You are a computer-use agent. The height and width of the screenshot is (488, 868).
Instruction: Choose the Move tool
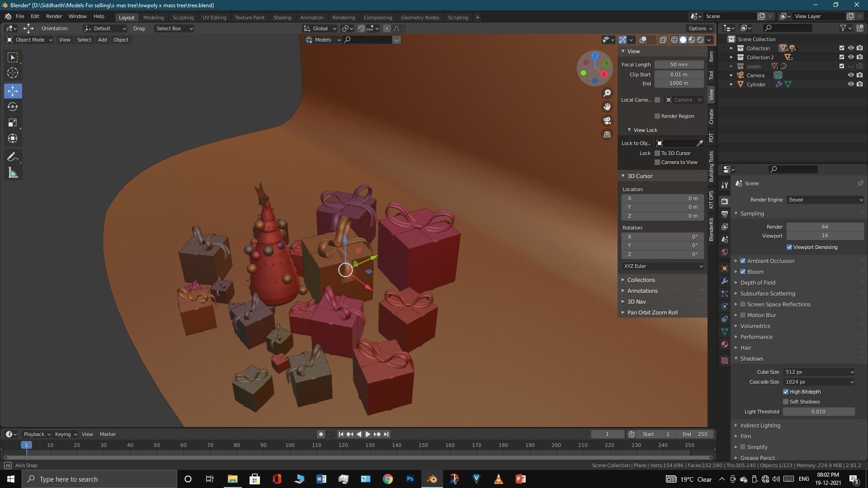(x=13, y=91)
